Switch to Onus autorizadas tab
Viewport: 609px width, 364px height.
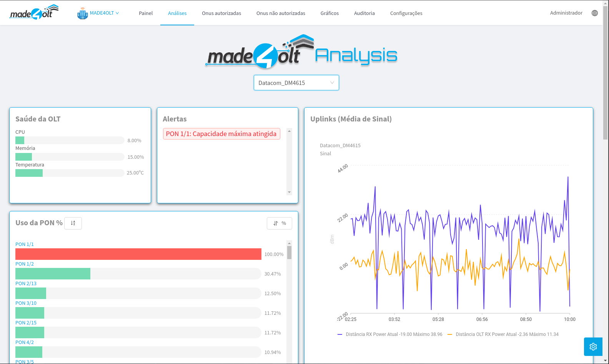[x=221, y=13]
